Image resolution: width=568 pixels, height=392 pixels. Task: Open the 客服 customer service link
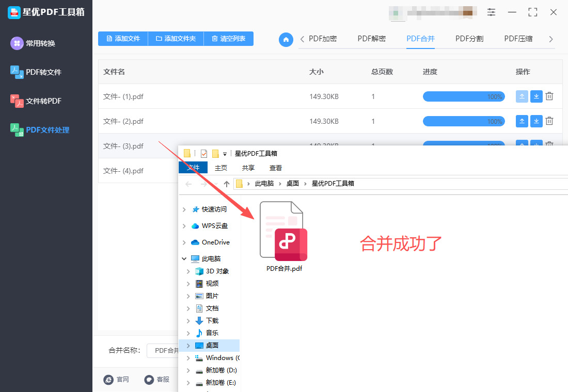pyautogui.click(x=157, y=379)
